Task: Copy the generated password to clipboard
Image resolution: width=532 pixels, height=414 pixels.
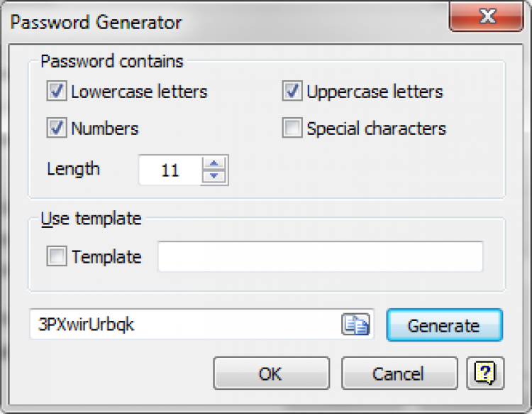Action: (356, 325)
